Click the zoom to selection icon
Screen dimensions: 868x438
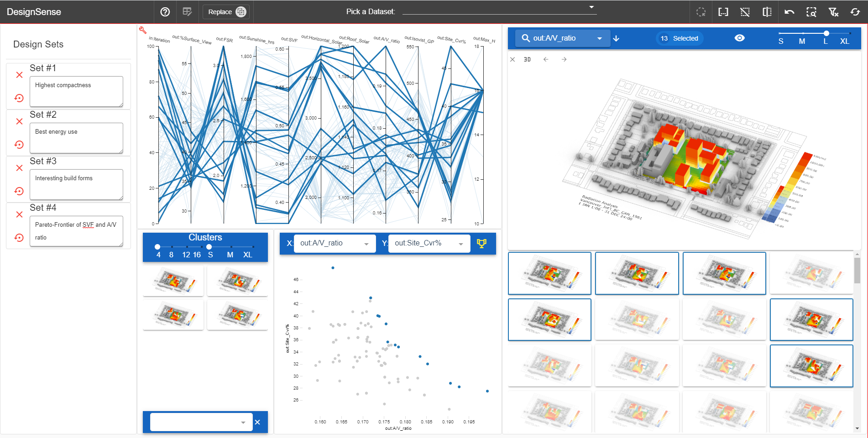pos(811,12)
